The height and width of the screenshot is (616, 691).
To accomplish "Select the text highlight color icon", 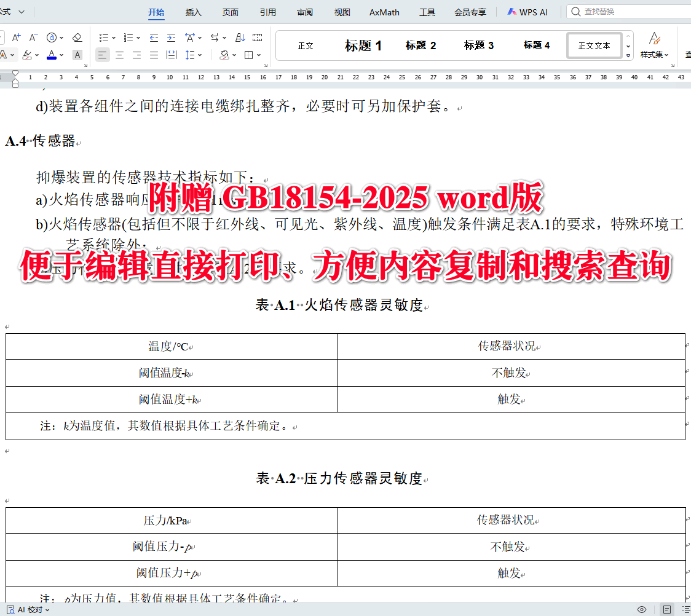I will pyautogui.click(x=26, y=54).
